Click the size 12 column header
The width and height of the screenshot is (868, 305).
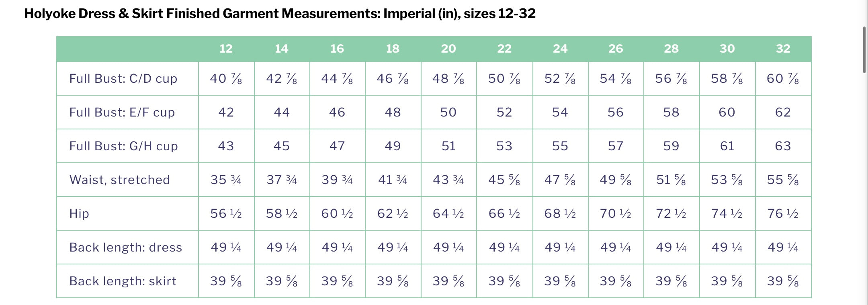(226, 49)
